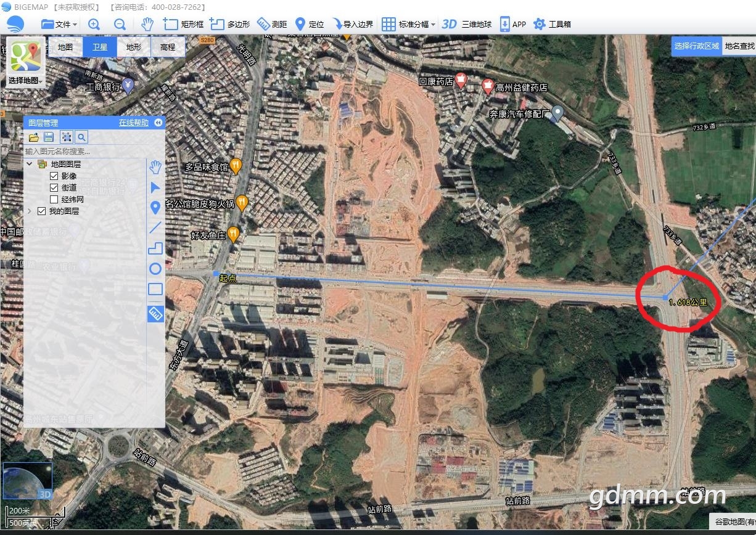756x535 pixels.
Task: Click the 地名查找 place search button
Action: 739,46
